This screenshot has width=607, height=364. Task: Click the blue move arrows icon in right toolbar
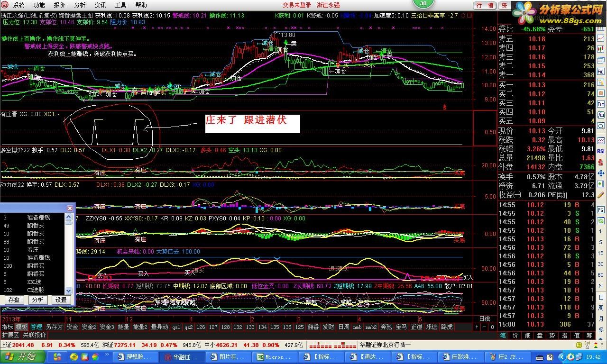pyautogui.click(x=601, y=174)
